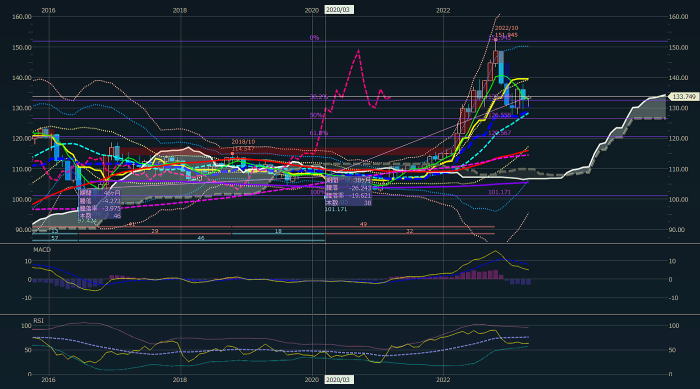The width and height of the screenshot is (700, 389).
Task: Click 2022 on the bottom time axis
Action: 443,380
